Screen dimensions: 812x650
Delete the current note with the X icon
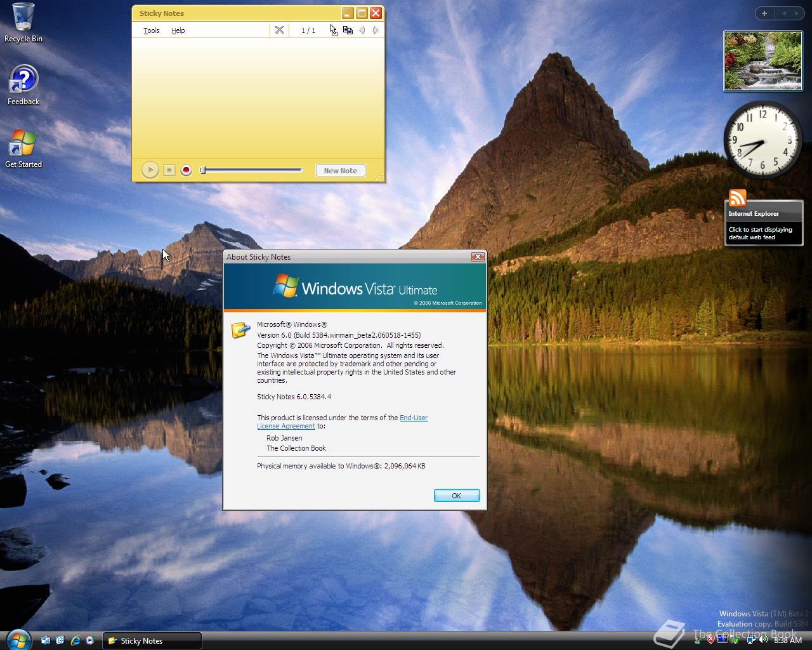pyautogui.click(x=279, y=30)
